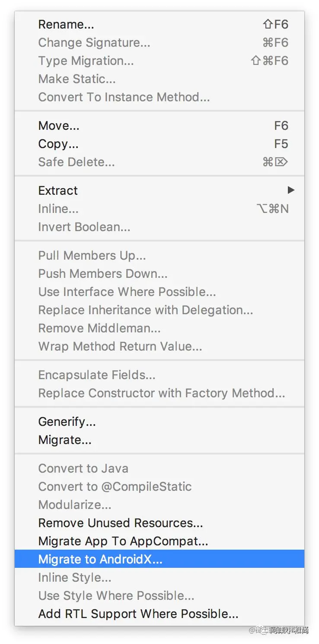Select Generify... from the menu
Viewport: 319px width, 644px height.
(67, 422)
